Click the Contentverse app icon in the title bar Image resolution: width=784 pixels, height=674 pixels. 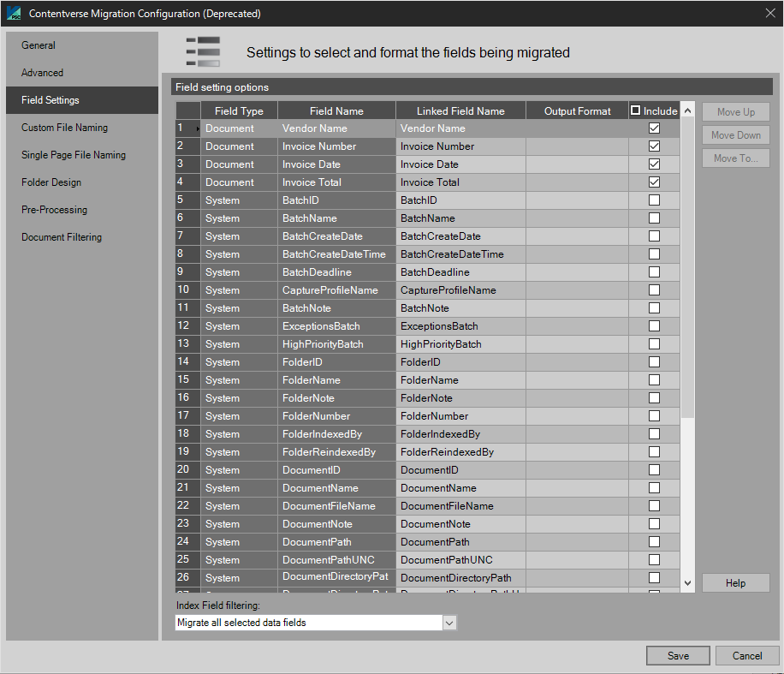point(14,13)
